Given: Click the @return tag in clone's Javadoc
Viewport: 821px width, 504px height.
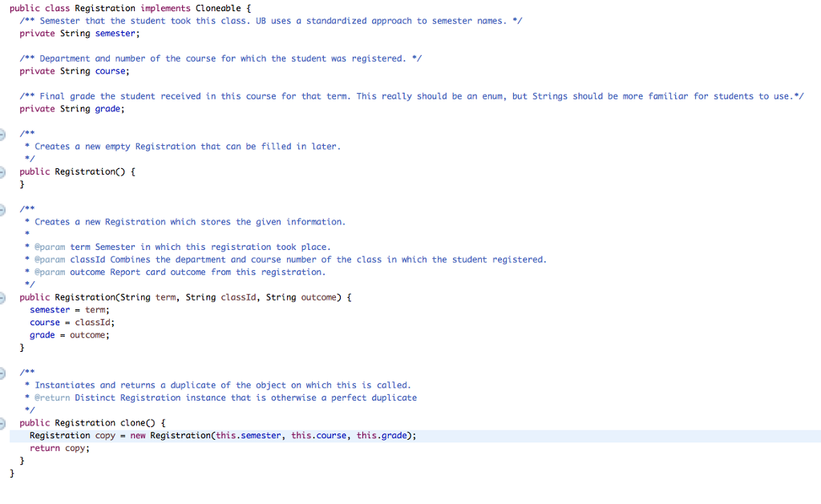Looking at the screenshot, I should pos(53,397).
